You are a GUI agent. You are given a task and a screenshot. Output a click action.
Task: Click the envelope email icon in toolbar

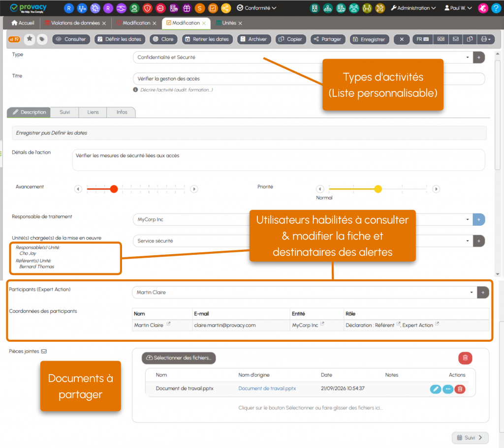pos(455,39)
